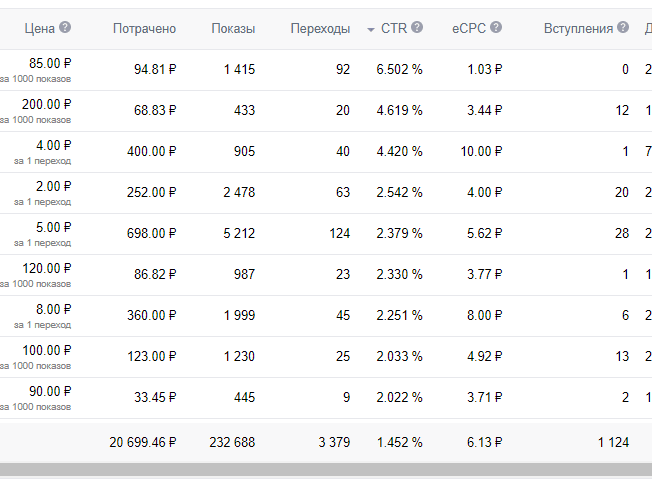Click the CTR column header label
Viewport: 652px width, 490px height.
[394, 29]
